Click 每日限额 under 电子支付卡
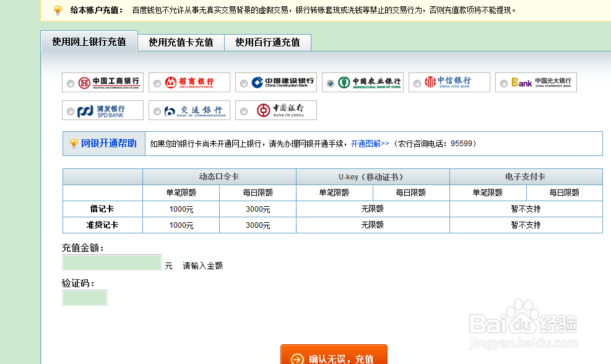611x364 pixels. 564,193
